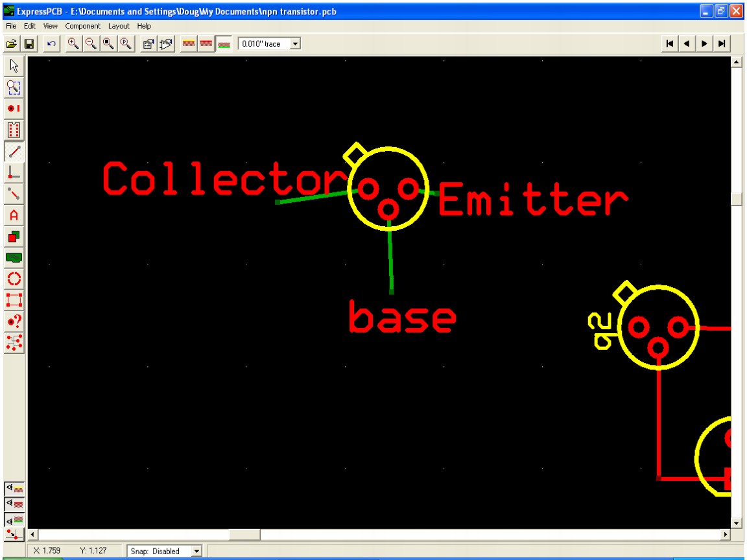Viewport: 747px width, 560px height.
Task: Click the Snap to pin toggle icon
Action: coord(14,534)
